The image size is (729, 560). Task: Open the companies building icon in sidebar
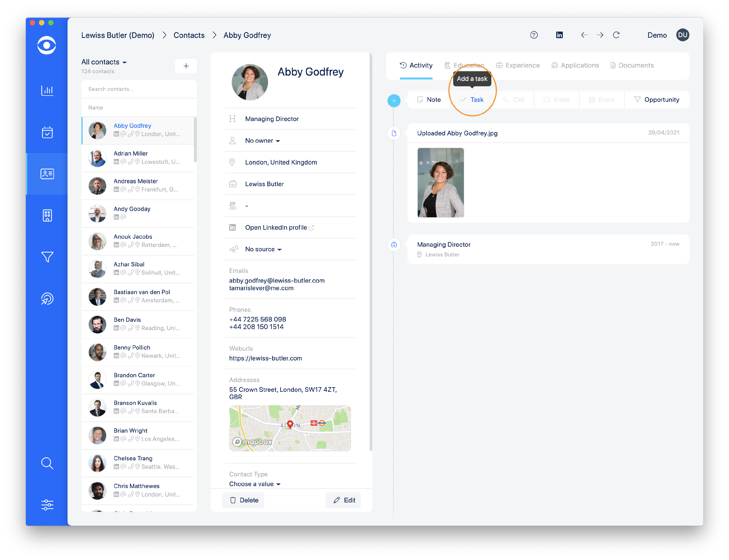tap(47, 215)
